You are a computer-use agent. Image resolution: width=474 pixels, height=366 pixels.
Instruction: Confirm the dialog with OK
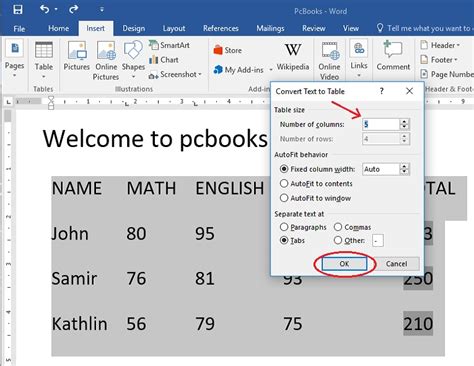(x=344, y=264)
